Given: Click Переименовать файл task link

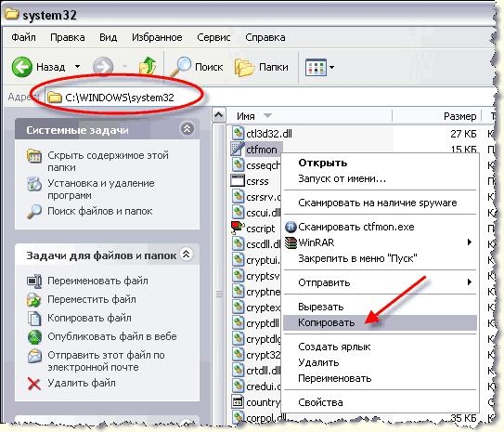Looking at the screenshot, I should (x=97, y=281).
